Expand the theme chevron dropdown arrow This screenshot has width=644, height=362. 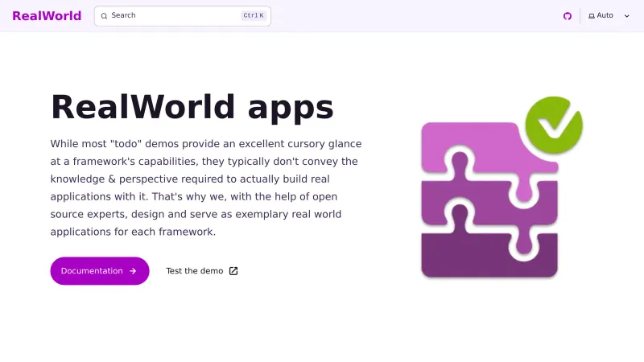tap(627, 16)
